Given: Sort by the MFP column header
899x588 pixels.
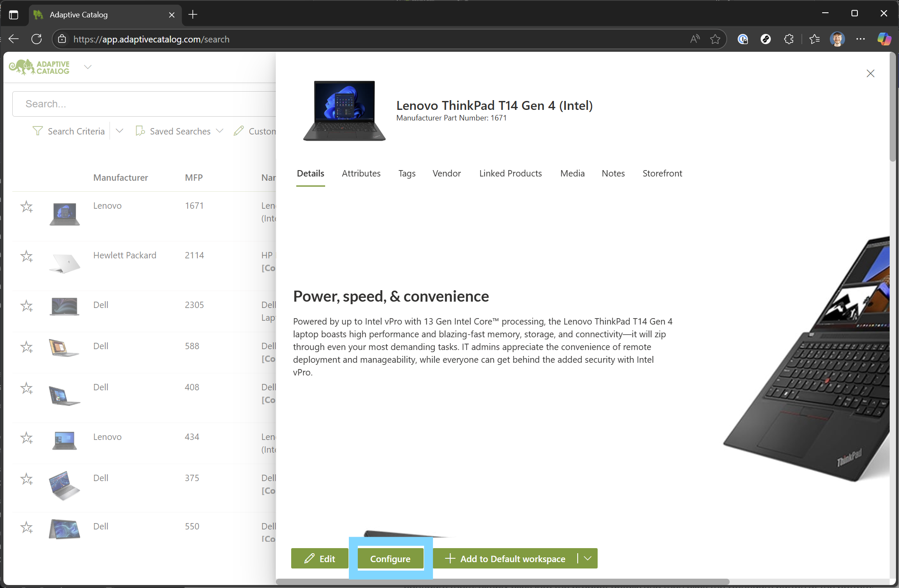Looking at the screenshot, I should tap(194, 177).
